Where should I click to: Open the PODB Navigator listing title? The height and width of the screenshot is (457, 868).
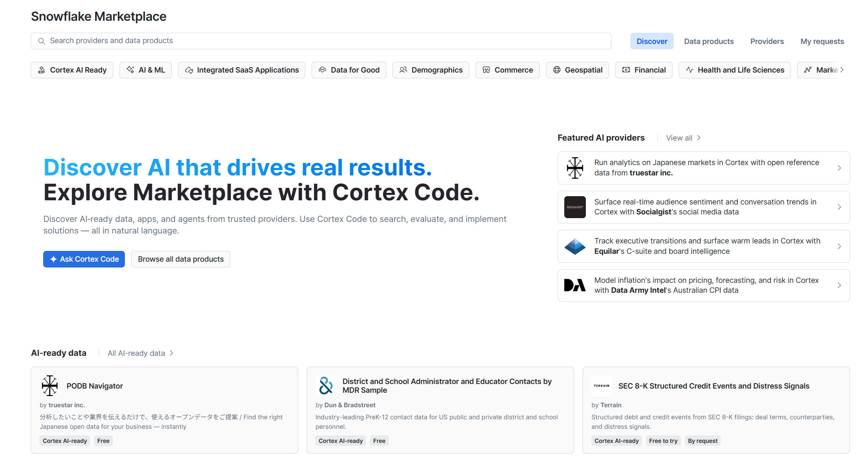[x=95, y=386]
